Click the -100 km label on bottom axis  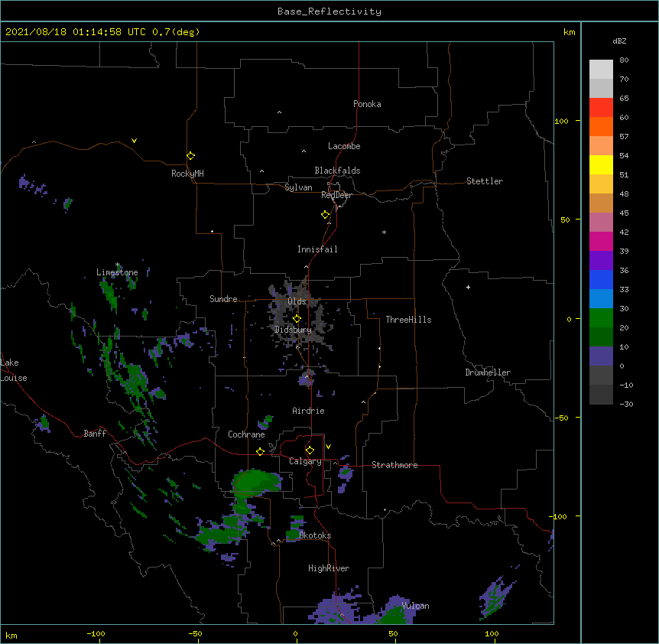[96, 633]
